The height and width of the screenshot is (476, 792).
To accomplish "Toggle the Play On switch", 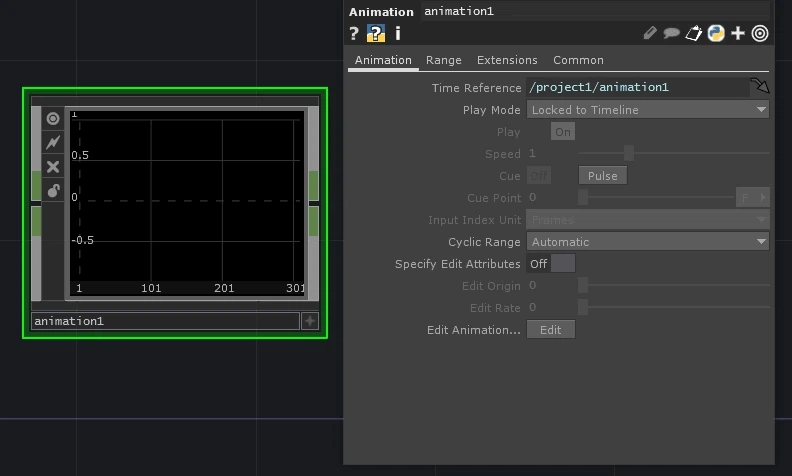I will pos(563,132).
